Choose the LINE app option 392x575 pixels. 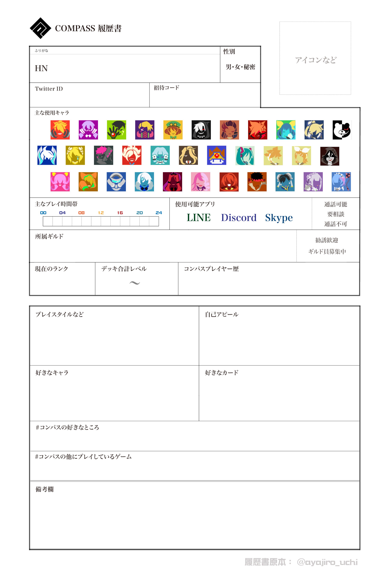pos(198,218)
